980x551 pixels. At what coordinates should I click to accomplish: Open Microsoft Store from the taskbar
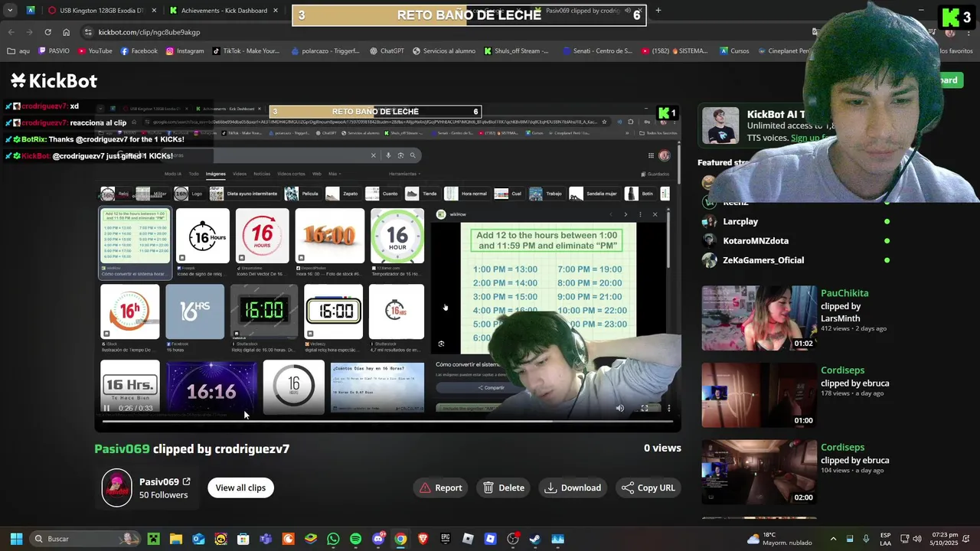tap(243, 539)
